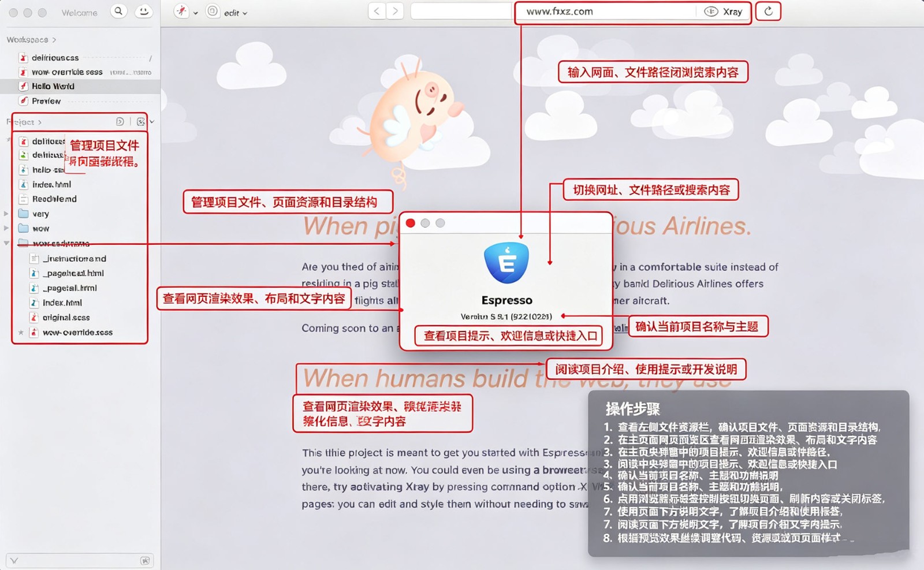The height and width of the screenshot is (570, 924).
Task: Open search with the magnifier icon
Action: 118,11
